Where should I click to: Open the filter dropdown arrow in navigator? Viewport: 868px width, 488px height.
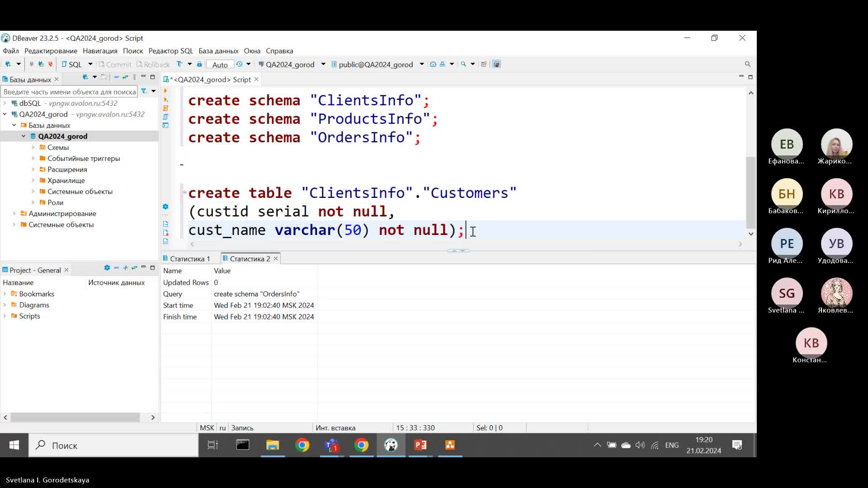(154, 91)
